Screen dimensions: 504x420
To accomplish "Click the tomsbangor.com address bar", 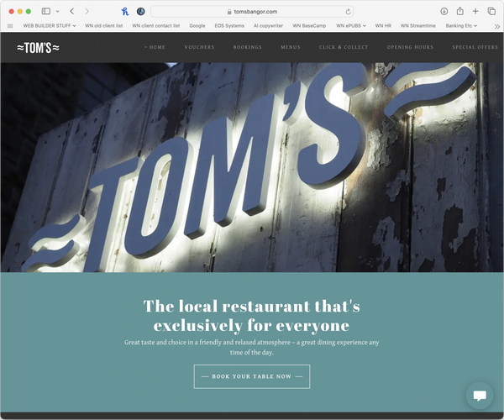I will (x=252, y=12).
